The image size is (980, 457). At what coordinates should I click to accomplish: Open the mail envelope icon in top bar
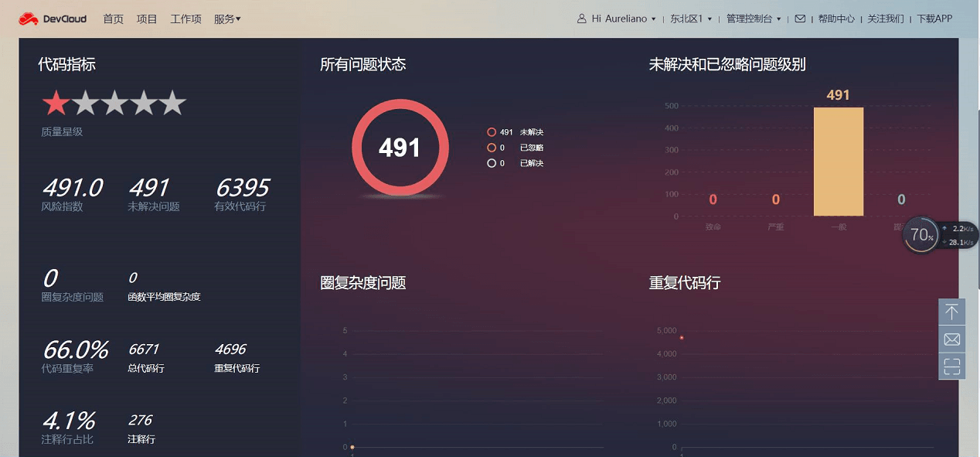click(x=800, y=19)
